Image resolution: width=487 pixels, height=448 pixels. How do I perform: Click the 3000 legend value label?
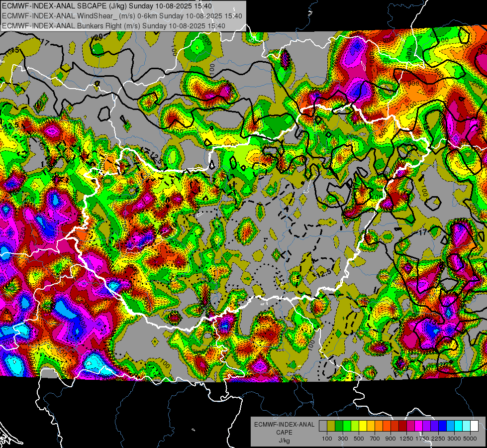[454, 439]
